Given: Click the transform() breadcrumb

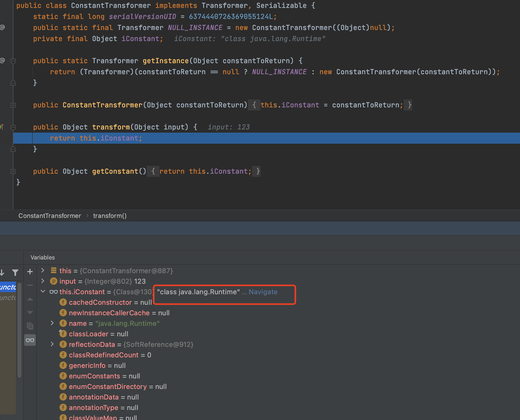Looking at the screenshot, I should click(x=110, y=216).
